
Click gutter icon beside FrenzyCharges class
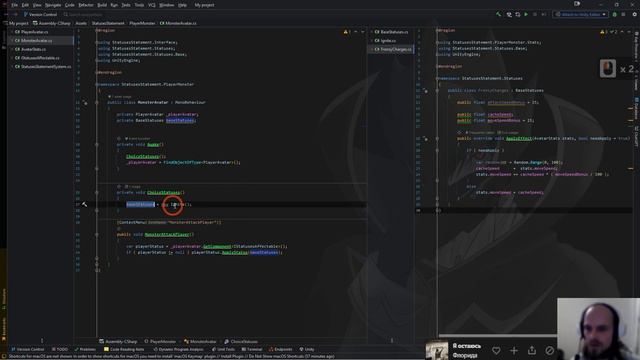(x=425, y=91)
